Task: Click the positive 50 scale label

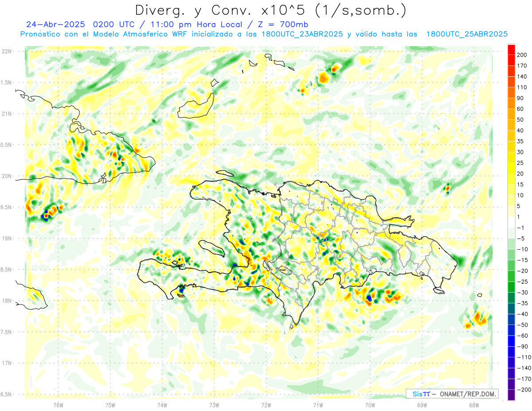Action: 520,120
